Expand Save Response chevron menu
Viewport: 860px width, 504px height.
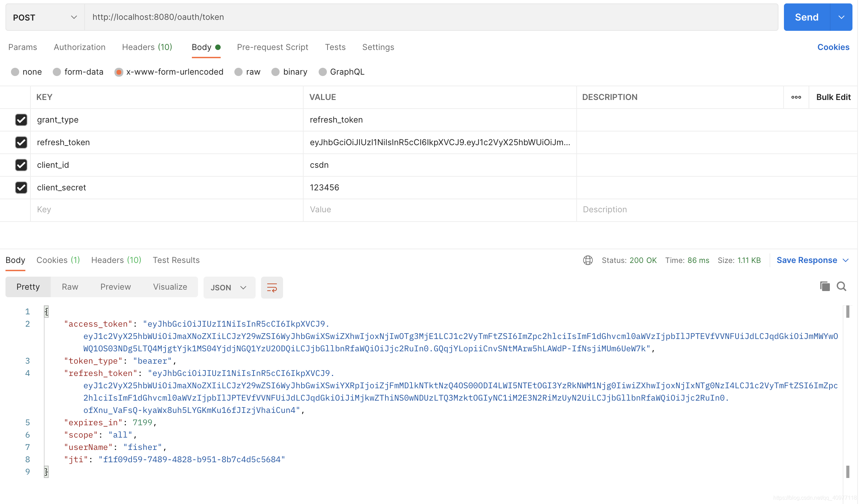pos(846,260)
